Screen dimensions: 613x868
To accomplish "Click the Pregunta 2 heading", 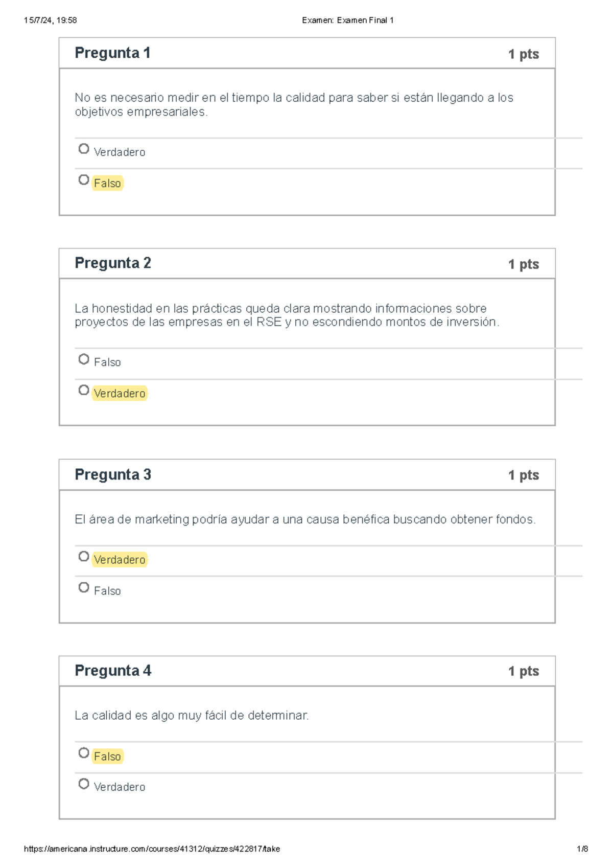I will click(113, 263).
